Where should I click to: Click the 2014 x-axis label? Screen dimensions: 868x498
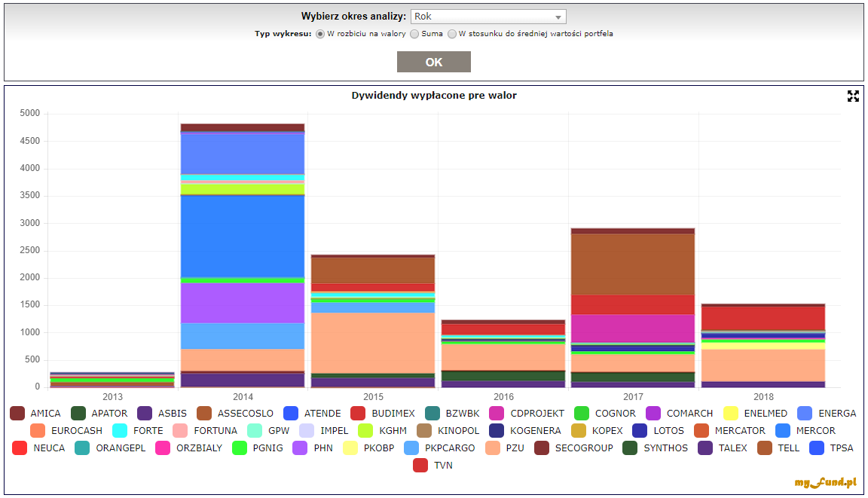(243, 397)
